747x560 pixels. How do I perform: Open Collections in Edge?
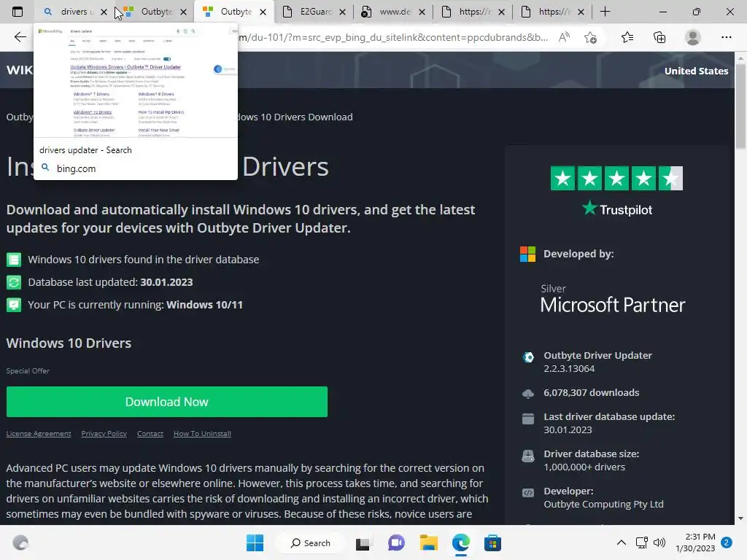point(659,37)
